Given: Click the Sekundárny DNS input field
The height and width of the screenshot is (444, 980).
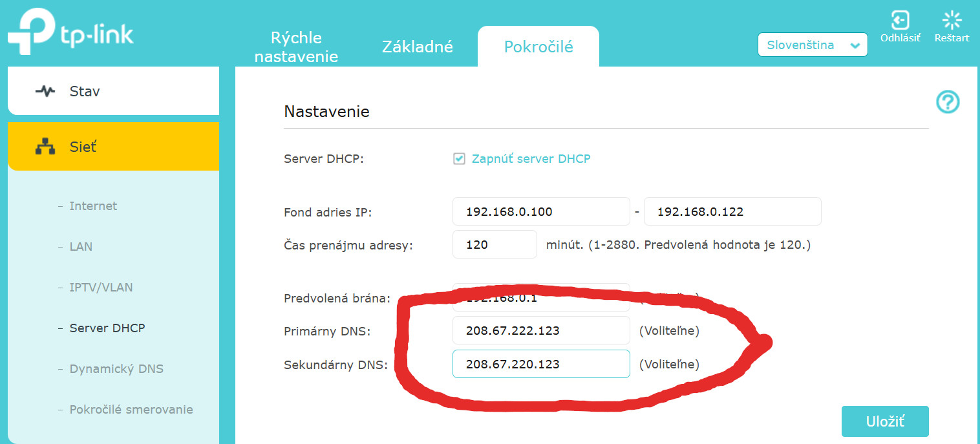Looking at the screenshot, I should tap(541, 364).
